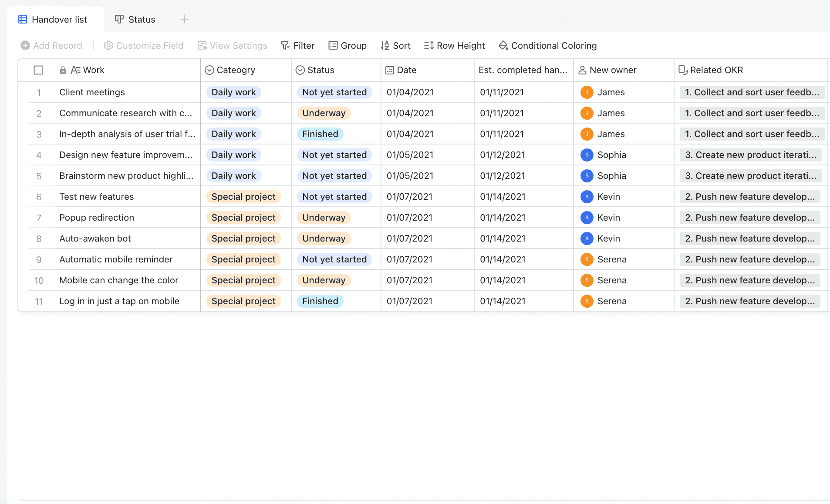Image resolution: width=830 pixels, height=504 pixels.
Task: Select Underway status in Popup redirection row
Action: coord(324,218)
